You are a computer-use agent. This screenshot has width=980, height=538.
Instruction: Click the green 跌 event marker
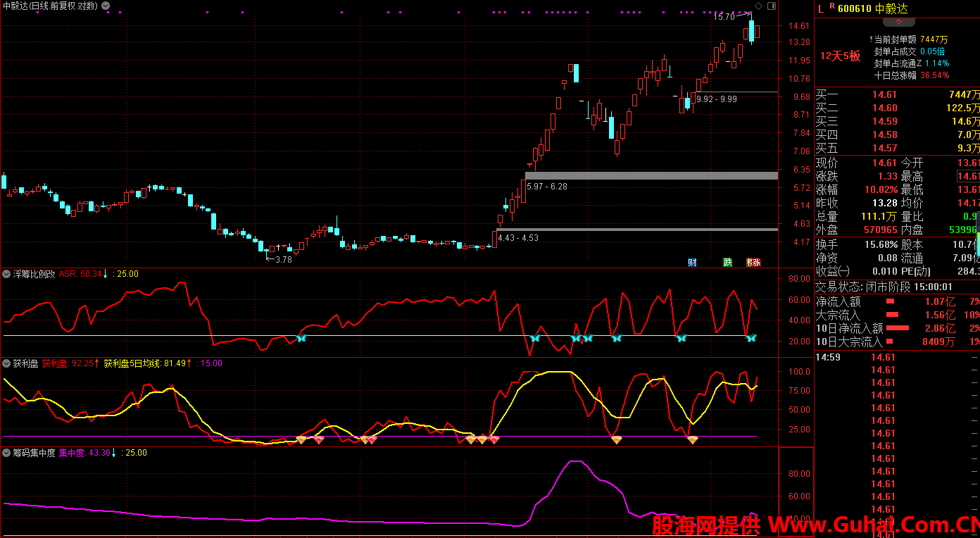point(727,262)
